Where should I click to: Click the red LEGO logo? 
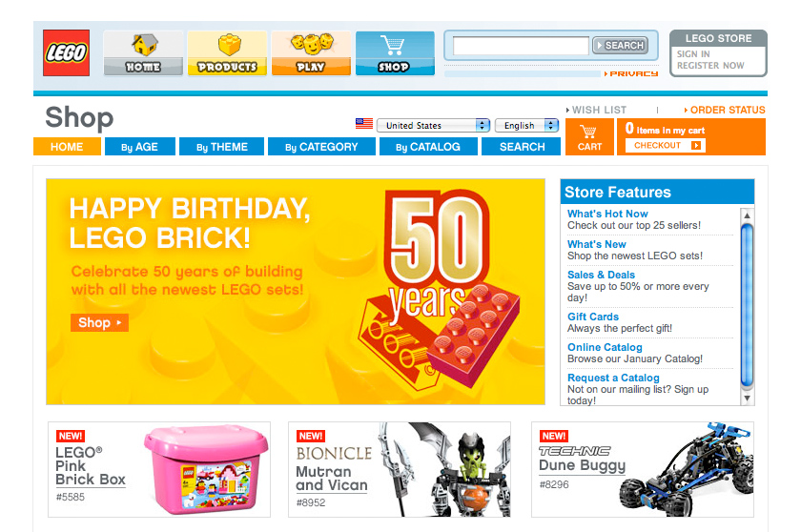point(66,52)
